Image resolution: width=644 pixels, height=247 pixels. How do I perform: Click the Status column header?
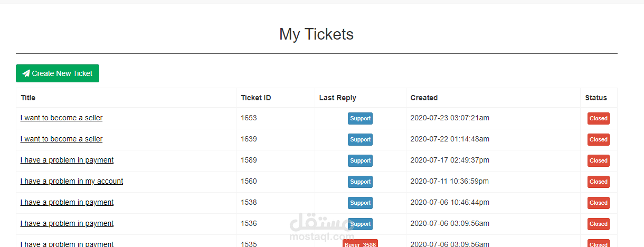point(596,98)
